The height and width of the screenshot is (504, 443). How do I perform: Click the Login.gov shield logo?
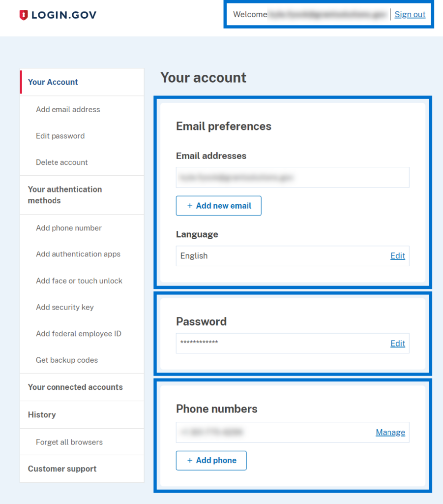(24, 15)
